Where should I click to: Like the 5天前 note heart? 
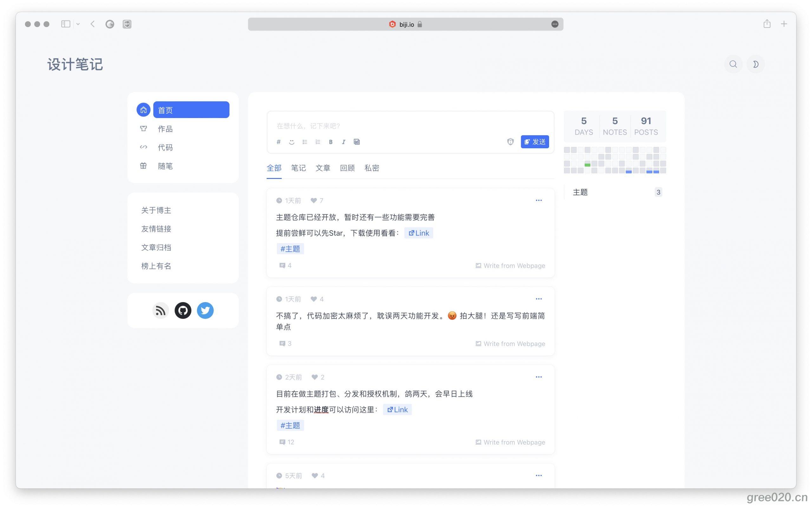315,475
